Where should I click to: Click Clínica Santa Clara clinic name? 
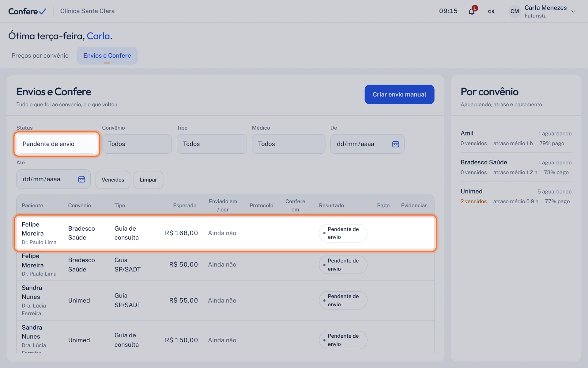pos(87,11)
